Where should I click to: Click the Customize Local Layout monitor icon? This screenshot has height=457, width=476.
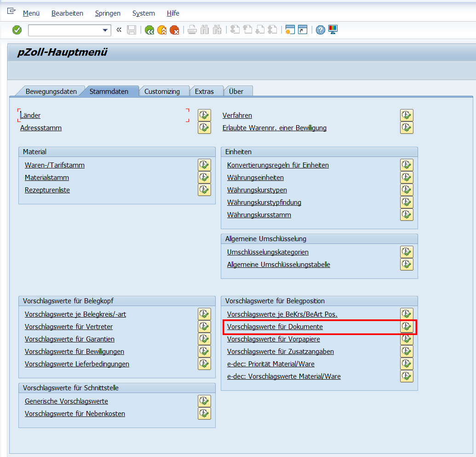point(333,30)
